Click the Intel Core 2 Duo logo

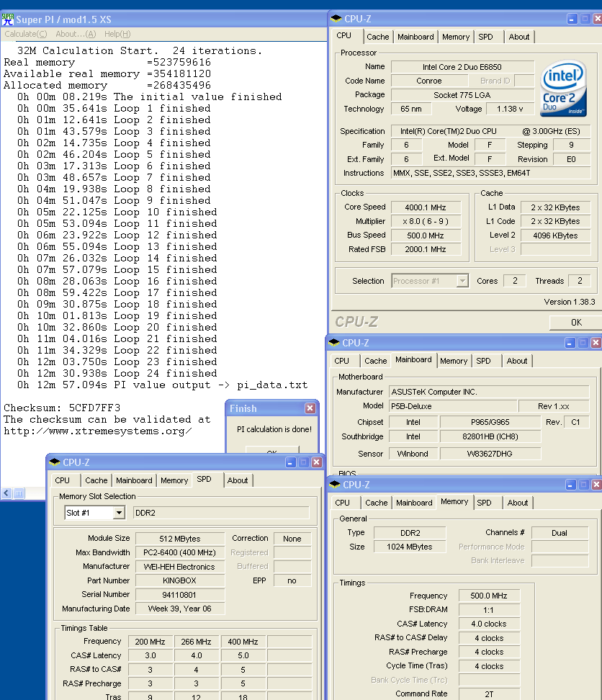coord(563,89)
